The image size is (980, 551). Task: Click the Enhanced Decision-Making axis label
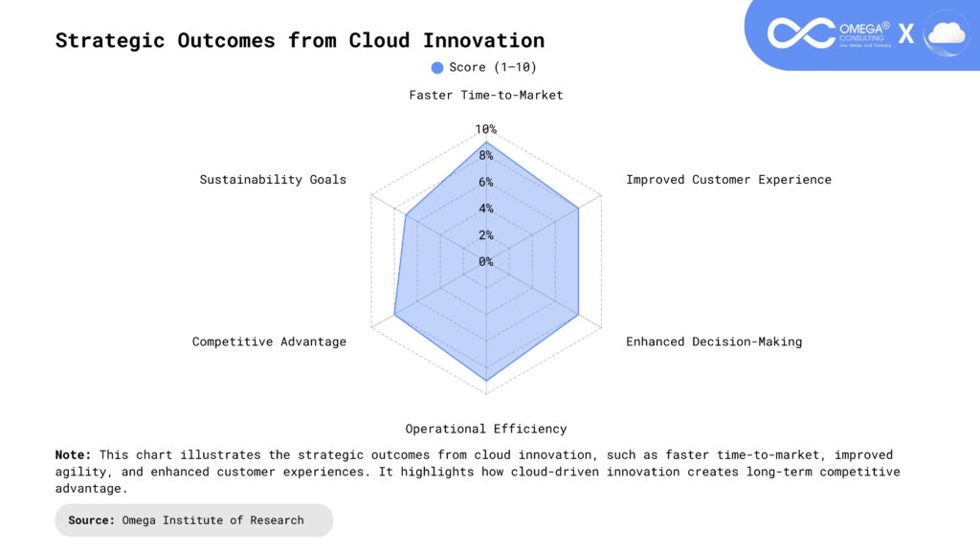(714, 342)
